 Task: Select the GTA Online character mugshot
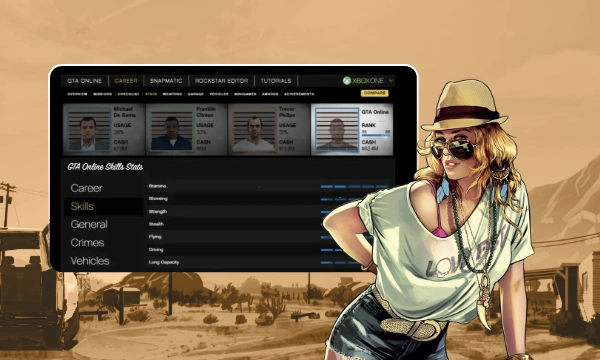coord(337,130)
